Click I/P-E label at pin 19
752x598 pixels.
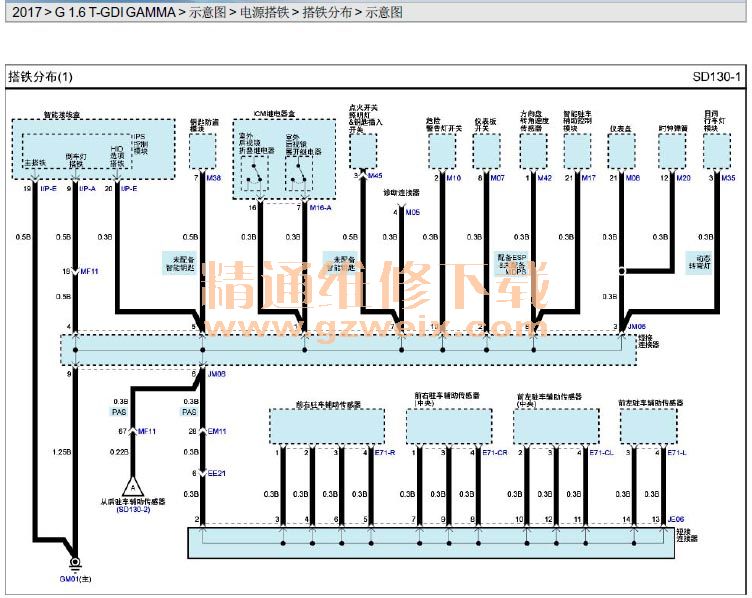pos(48,188)
